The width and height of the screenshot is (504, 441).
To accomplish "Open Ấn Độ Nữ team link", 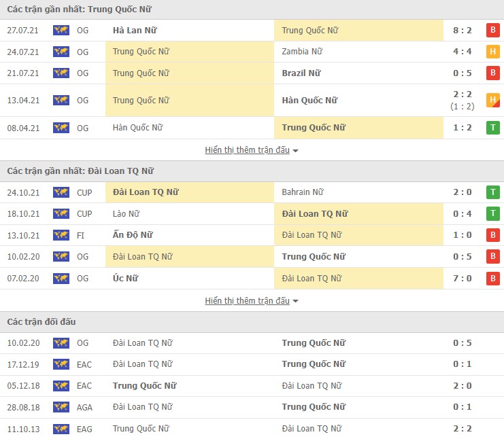I will click(133, 235).
